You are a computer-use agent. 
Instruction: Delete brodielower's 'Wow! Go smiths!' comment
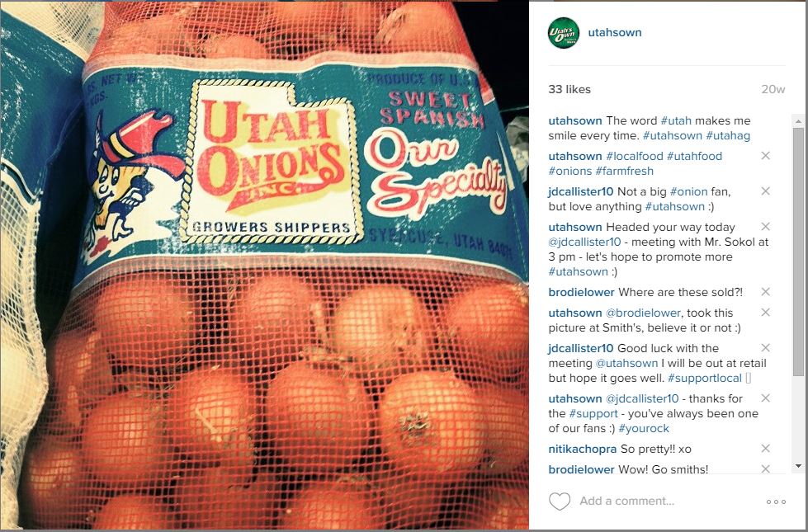[766, 468]
